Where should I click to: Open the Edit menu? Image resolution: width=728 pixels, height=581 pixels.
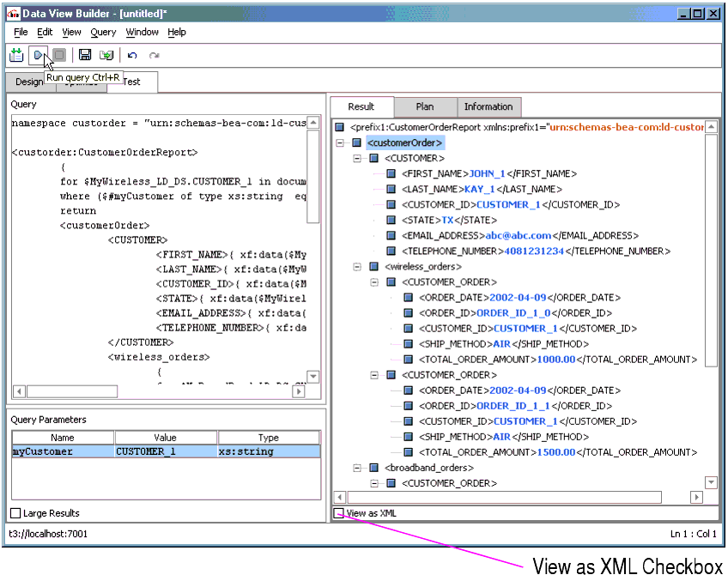45,32
